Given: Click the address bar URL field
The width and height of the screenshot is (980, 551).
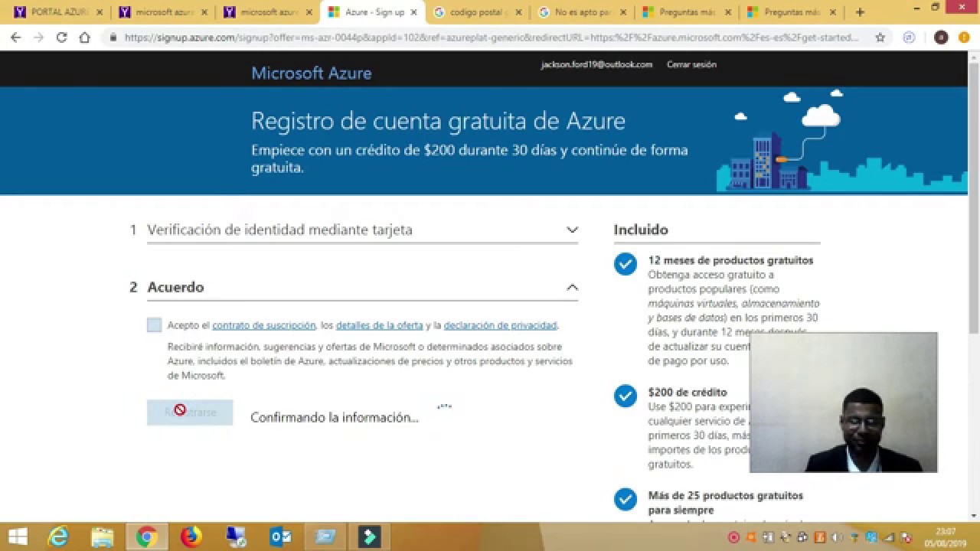Looking at the screenshot, I should (490, 37).
